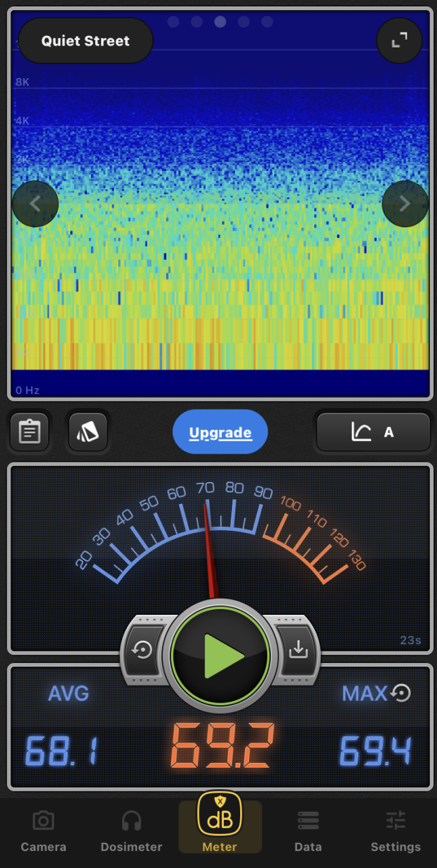Save the recording with the download button
This screenshot has width=437, height=868.
click(x=297, y=650)
